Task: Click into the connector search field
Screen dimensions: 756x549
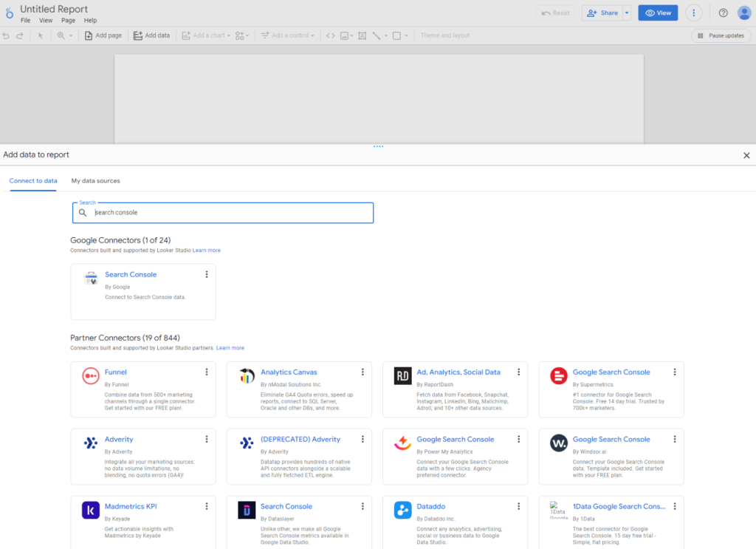Action: [229, 213]
